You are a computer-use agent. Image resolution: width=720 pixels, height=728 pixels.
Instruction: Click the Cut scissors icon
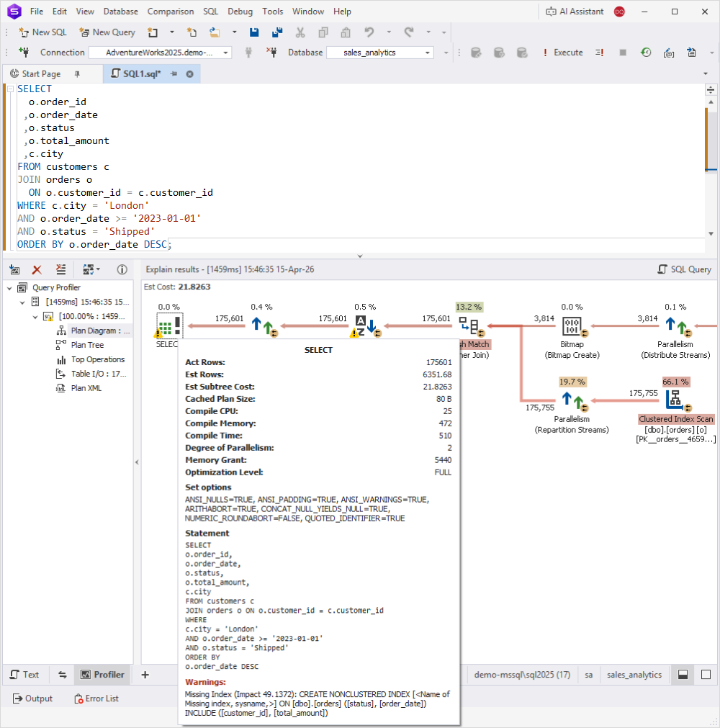300,32
